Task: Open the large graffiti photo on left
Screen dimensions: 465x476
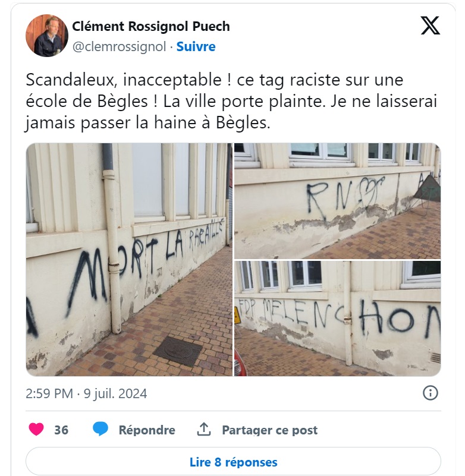Action: tap(129, 260)
